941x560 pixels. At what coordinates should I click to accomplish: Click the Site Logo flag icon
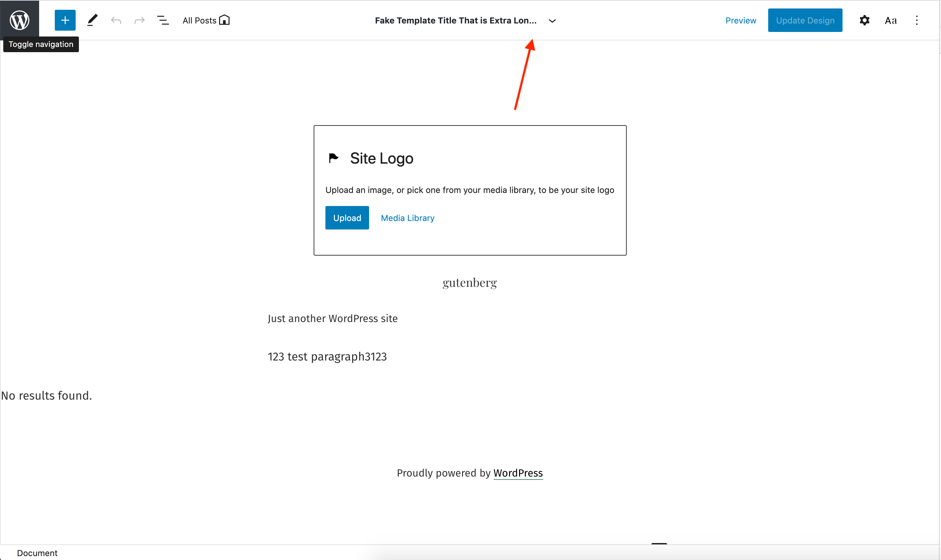pos(333,158)
